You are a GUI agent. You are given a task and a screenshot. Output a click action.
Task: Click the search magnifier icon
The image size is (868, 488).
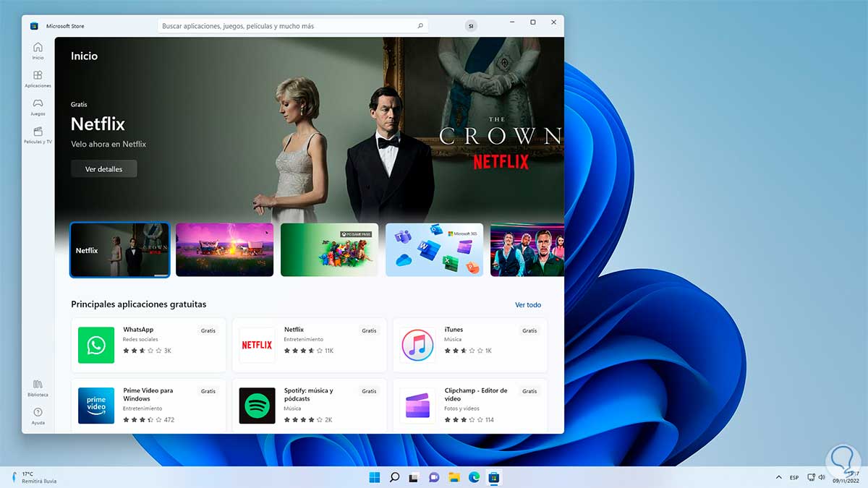420,26
